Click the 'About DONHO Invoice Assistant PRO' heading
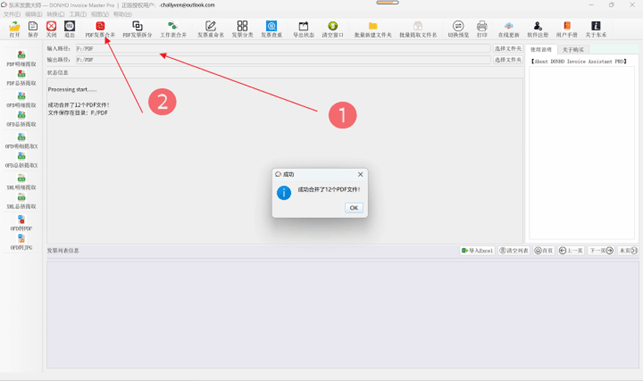Image resolution: width=643 pixels, height=381 pixels. click(579, 62)
